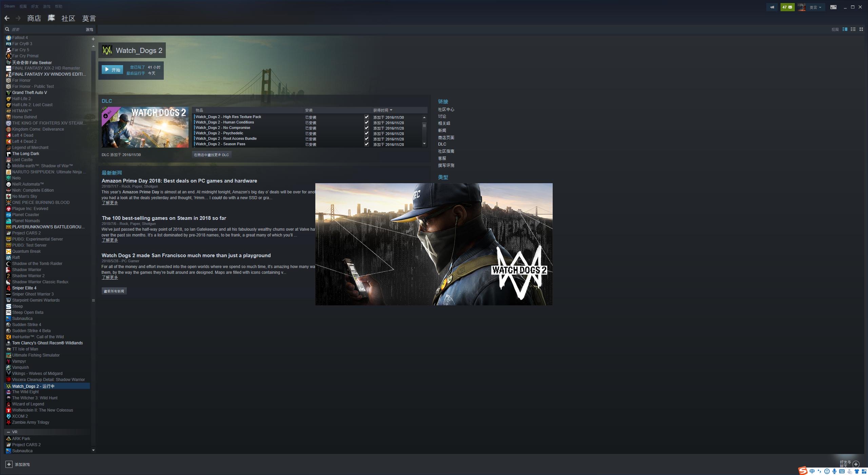Click games list scroll up arrow

93,46
